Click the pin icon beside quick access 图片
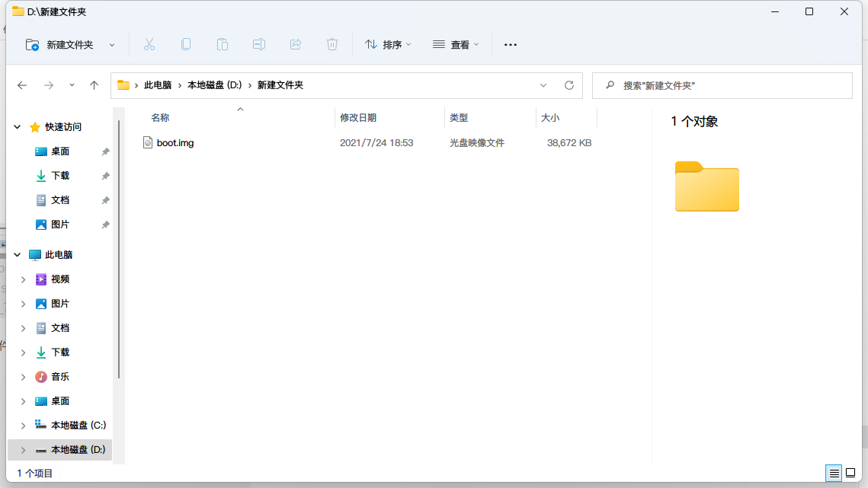868x488 pixels. click(x=105, y=225)
